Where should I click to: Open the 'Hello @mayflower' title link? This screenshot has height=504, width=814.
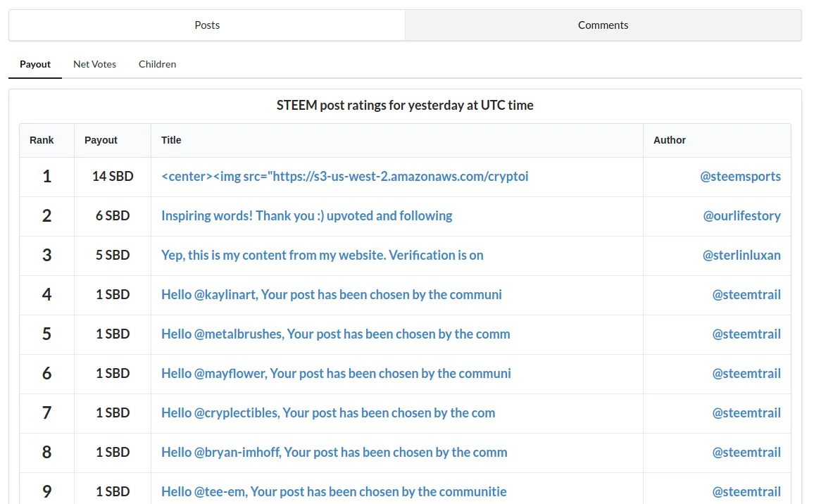[x=337, y=374]
